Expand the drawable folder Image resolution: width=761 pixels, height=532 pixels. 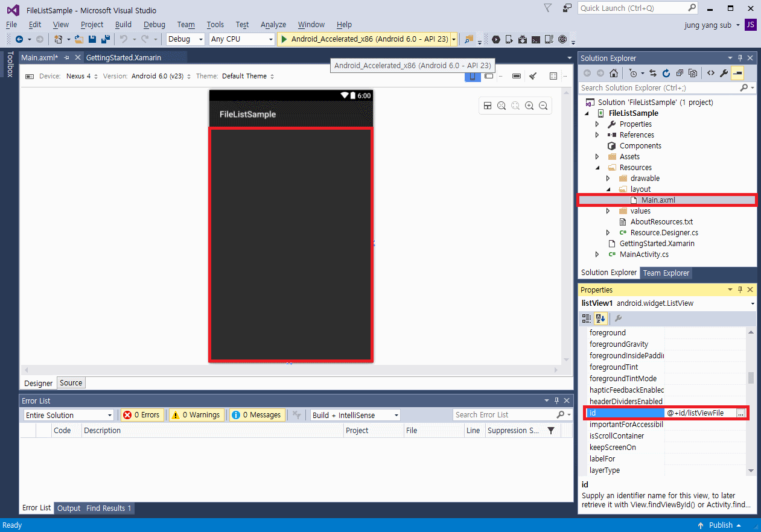[608, 179]
